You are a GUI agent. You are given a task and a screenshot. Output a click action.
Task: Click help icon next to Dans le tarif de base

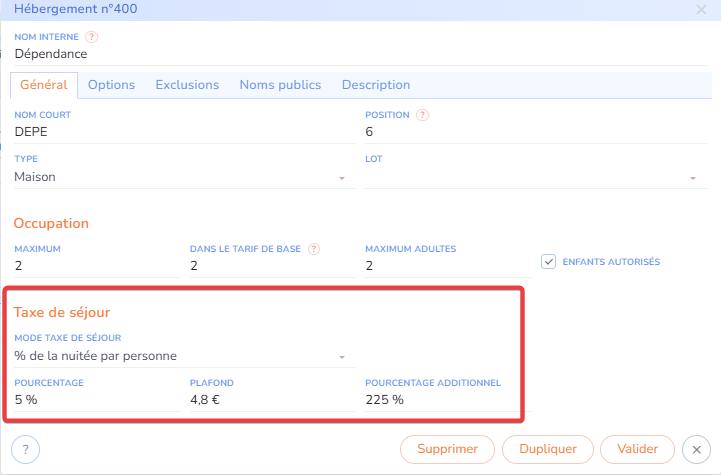[314, 249]
